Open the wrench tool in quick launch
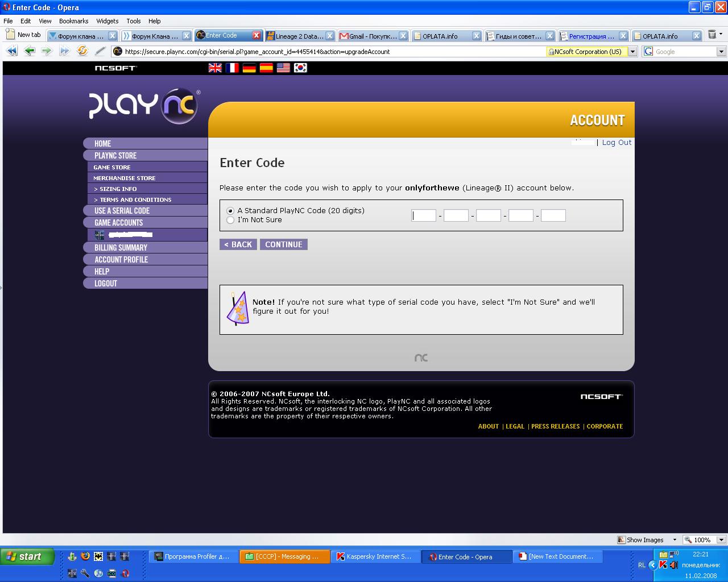 tap(85, 573)
